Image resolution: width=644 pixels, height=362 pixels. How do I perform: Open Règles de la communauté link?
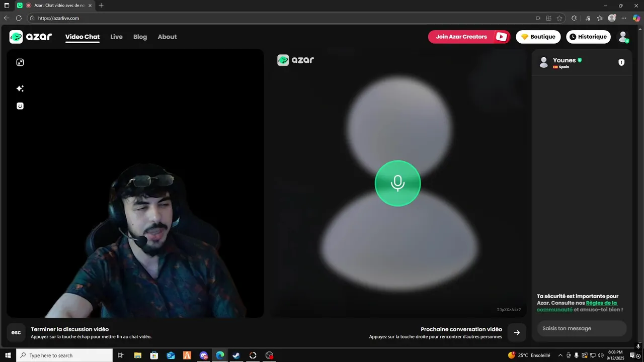pyautogui.click(x=577, y=306)
